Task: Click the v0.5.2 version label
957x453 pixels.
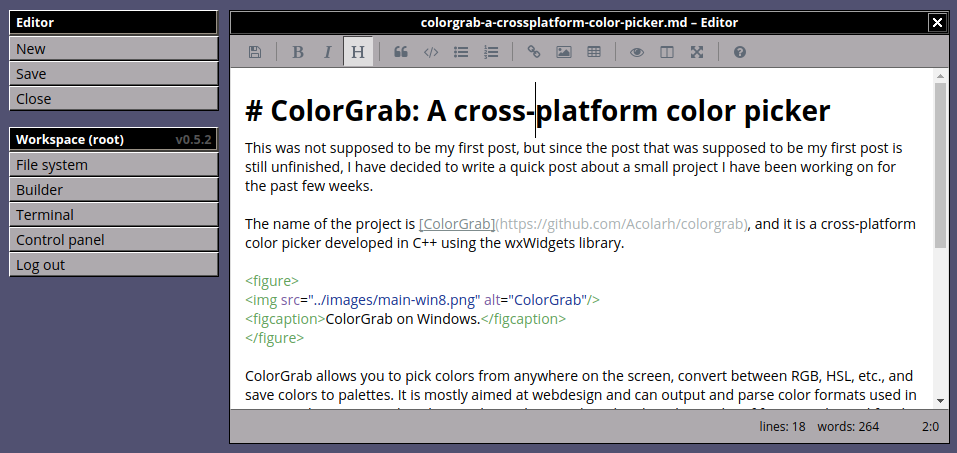Action: tap(193, 139)
